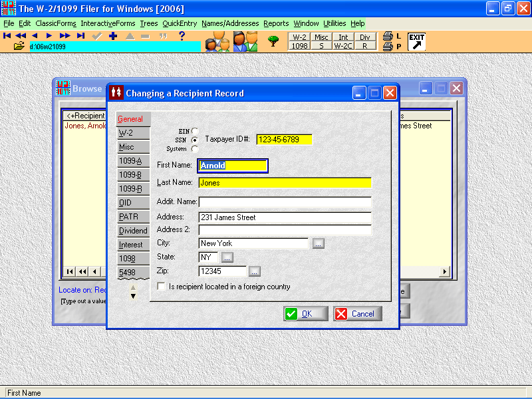Click the R form toolbar button

tap(364, 46)
